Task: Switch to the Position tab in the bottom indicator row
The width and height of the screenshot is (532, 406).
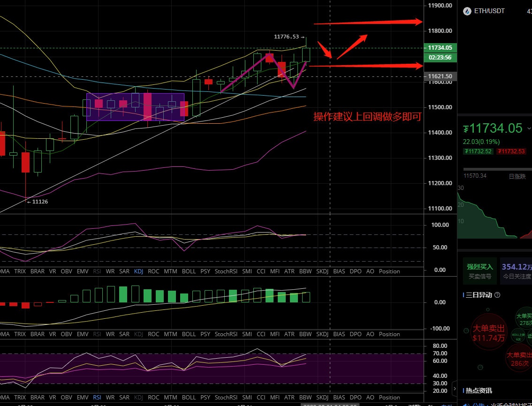Action: [389, 397]
